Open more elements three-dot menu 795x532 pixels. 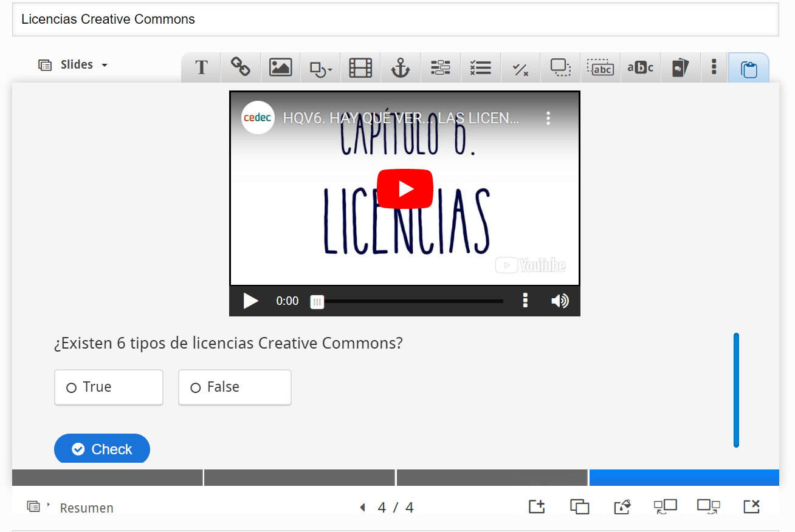click(x=714, y=67)
